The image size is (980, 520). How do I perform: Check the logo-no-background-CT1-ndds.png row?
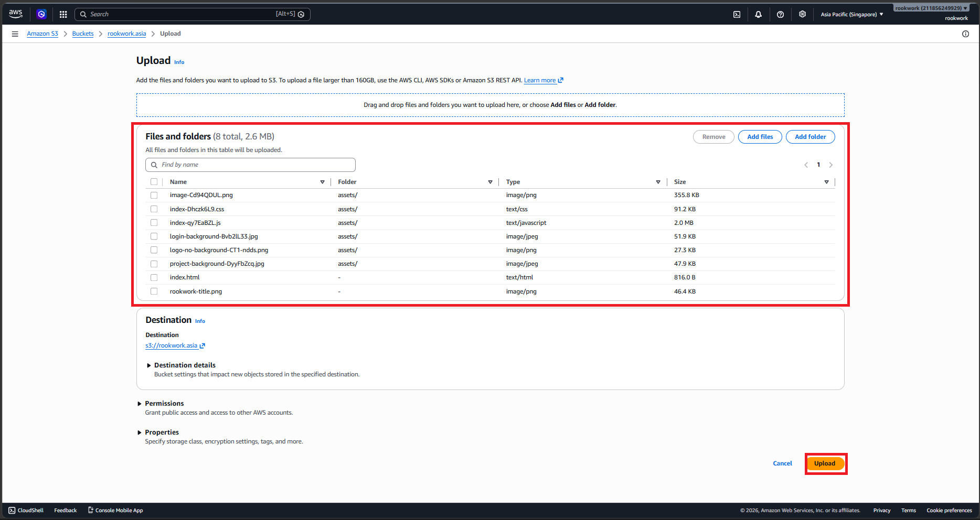(x=154, y=250)
